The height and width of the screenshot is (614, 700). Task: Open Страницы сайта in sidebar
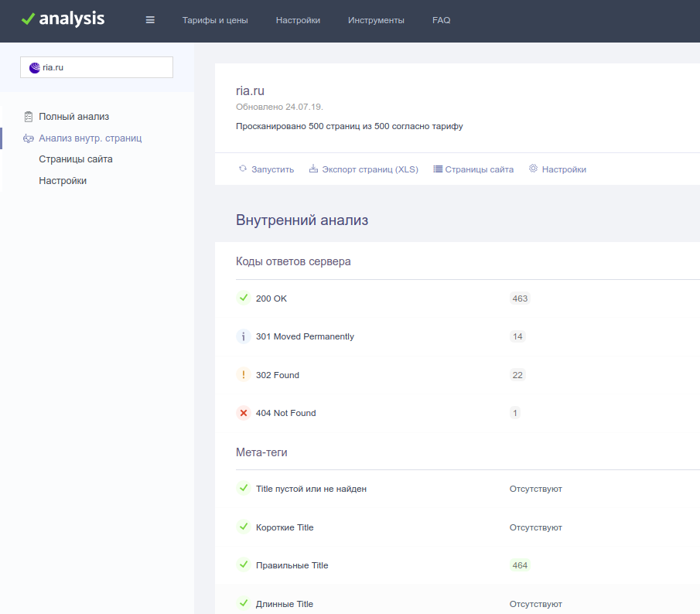76,159
